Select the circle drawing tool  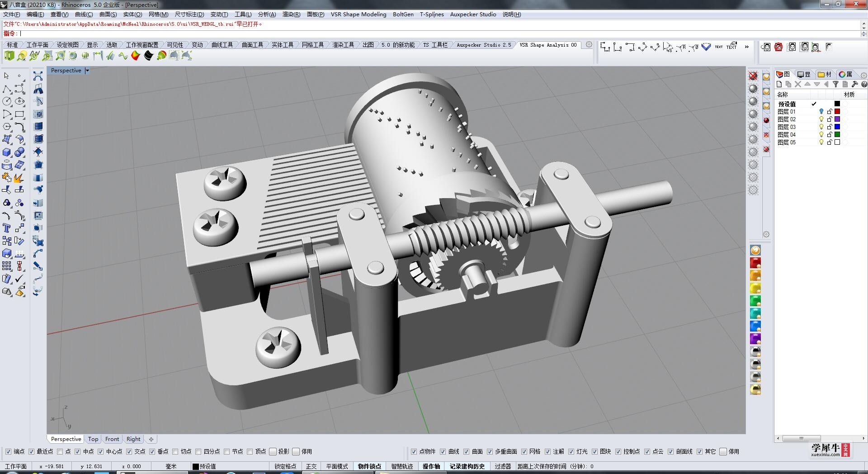point(7,101)
